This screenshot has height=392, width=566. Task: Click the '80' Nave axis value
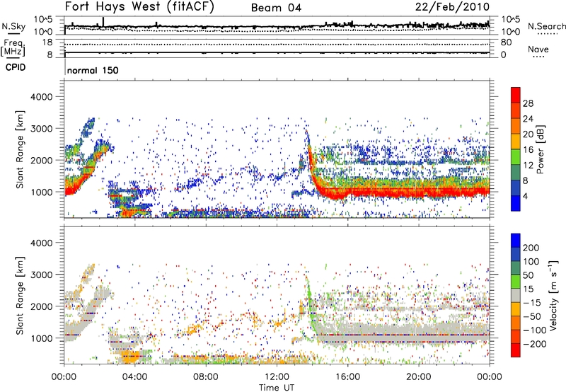pos(506,42)
